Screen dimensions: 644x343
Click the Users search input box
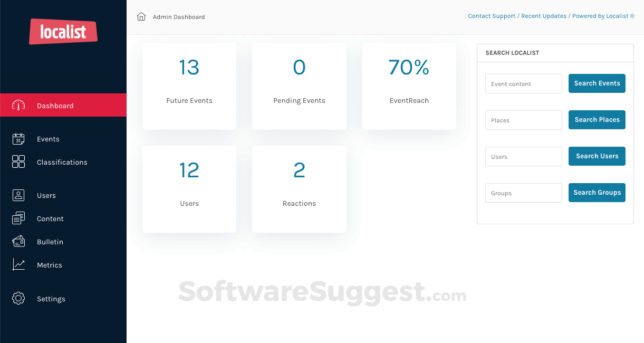point(523,156)
